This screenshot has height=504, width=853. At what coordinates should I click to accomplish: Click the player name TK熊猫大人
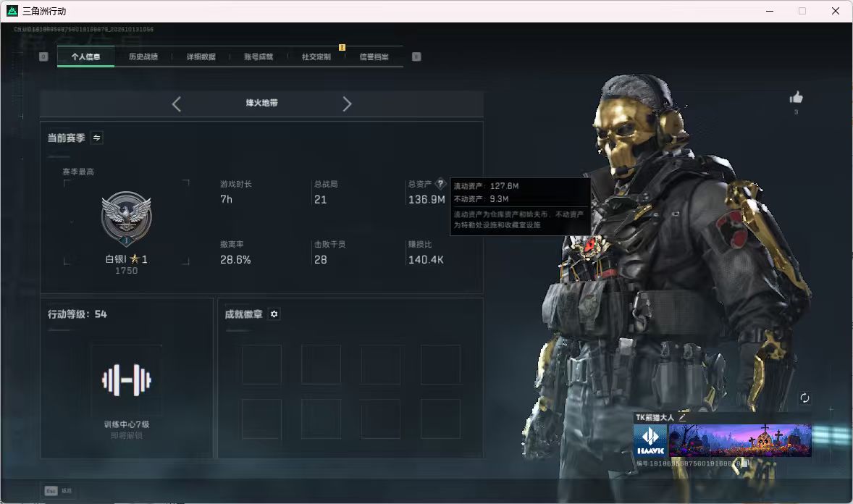tap(655, 417)
